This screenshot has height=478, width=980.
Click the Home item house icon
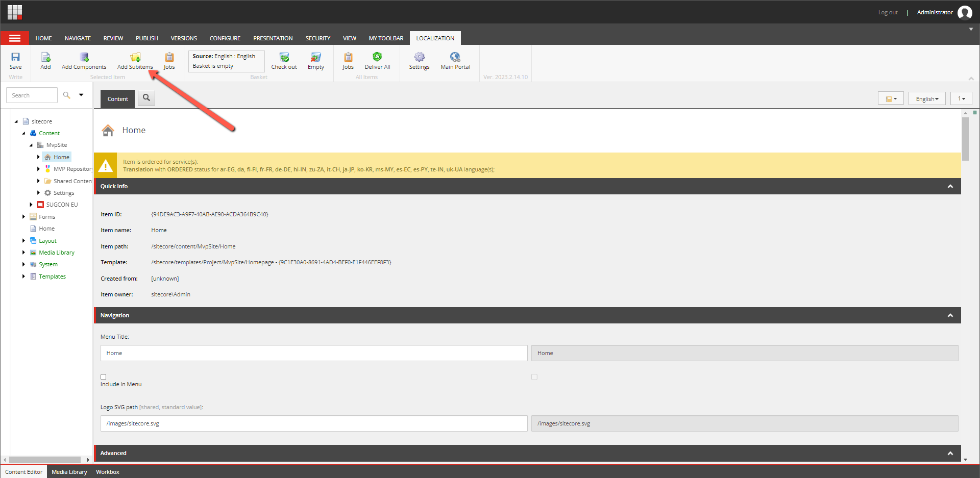tap(108, 131)
